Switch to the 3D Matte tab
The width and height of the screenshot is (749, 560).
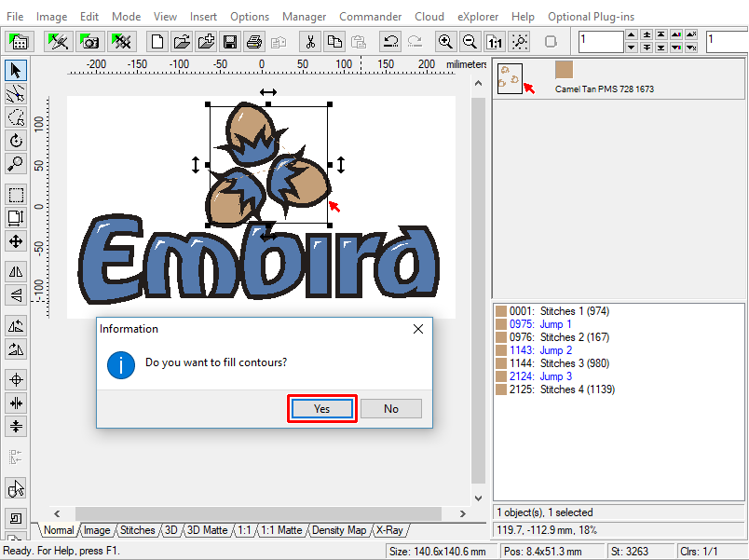[x=208, y=530]
